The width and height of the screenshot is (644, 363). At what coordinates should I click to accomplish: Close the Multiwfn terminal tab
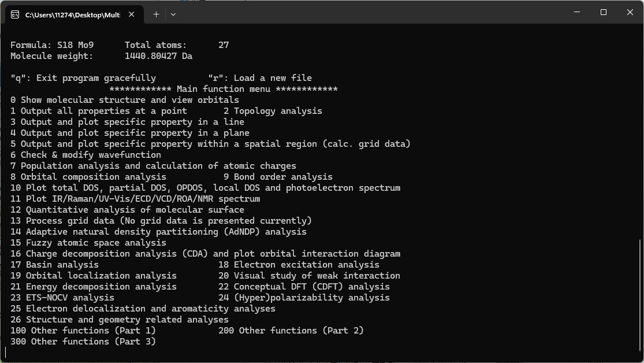click(x=132, y=14)
